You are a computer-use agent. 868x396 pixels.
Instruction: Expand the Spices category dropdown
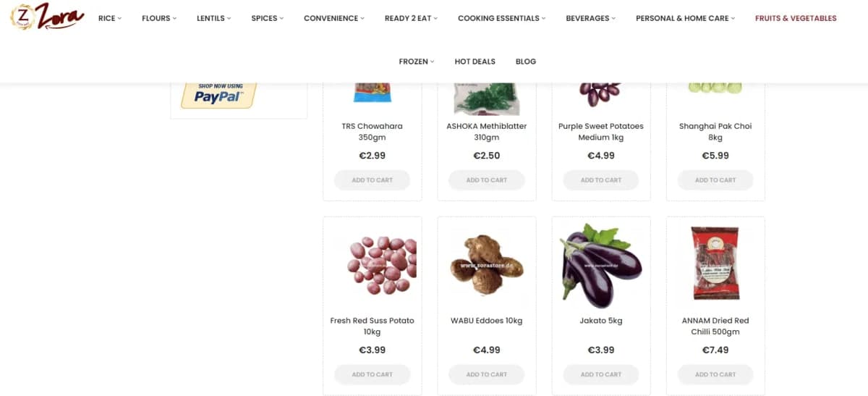[268, 18]
